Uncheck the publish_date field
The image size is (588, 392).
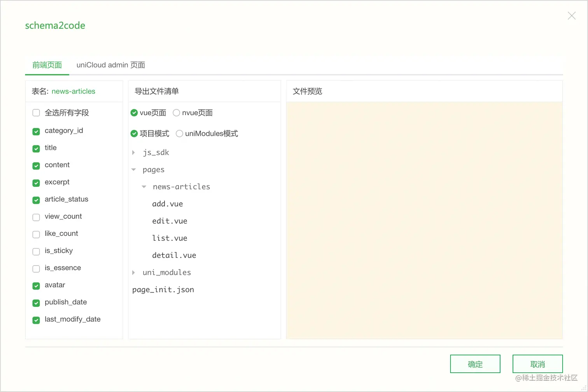36,303
